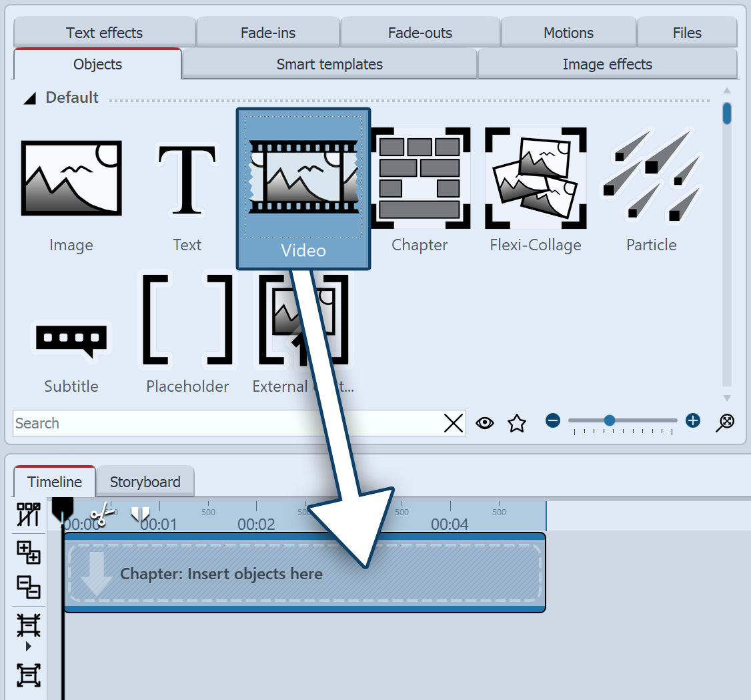This screenshot has height=700, width=751.
Task: Expand the small arrow under the frame icon
Action: click(29, 646)
